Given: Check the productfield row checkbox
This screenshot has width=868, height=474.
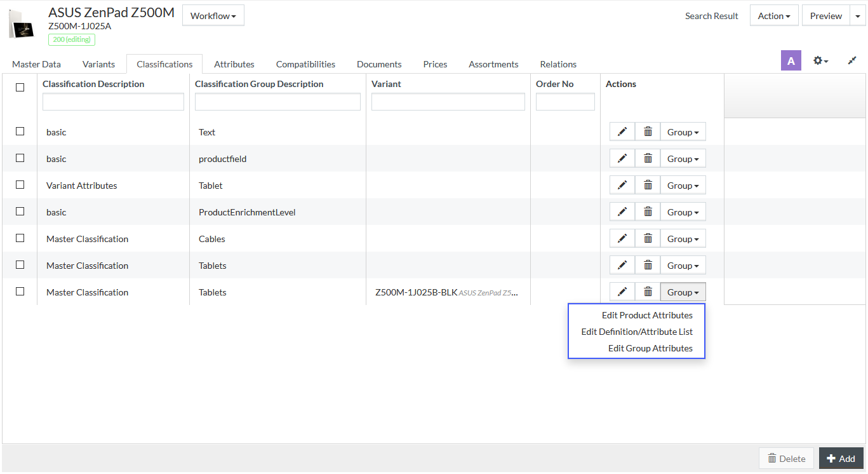Looking at the screenshot, I should (x=20, y=158).
